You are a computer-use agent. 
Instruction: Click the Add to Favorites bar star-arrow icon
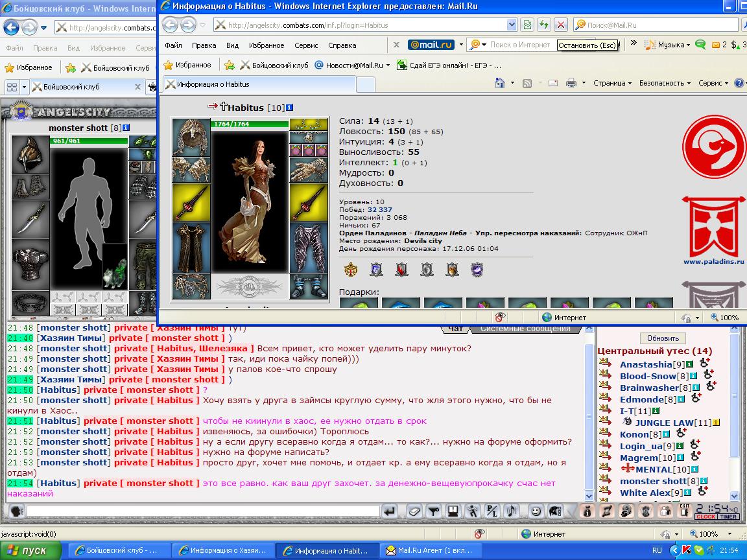[230, 65]
